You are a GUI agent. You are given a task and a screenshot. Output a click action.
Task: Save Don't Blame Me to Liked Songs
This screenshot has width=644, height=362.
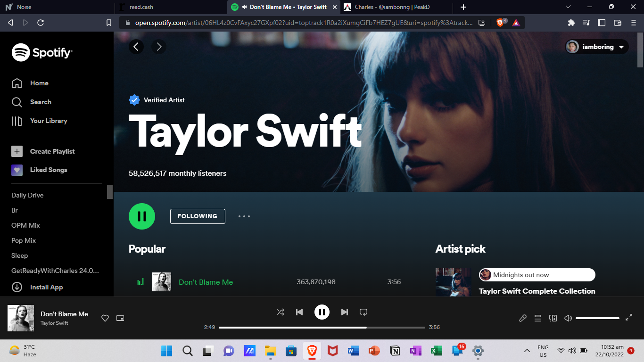point(105,318)
